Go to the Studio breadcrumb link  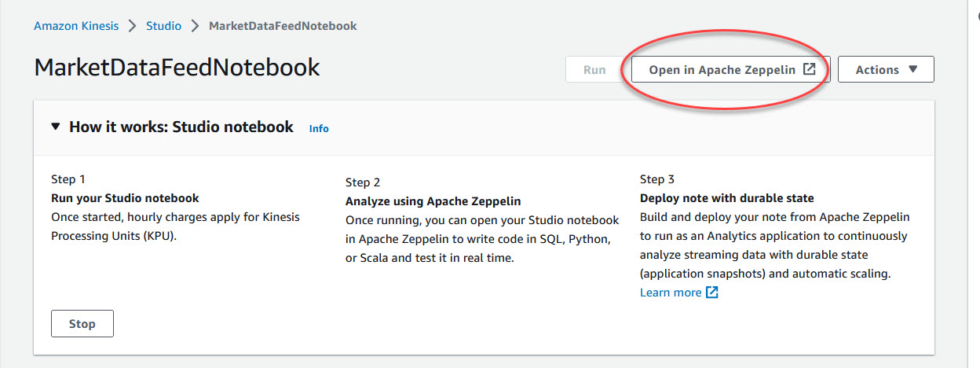click(x=163, y=26)
